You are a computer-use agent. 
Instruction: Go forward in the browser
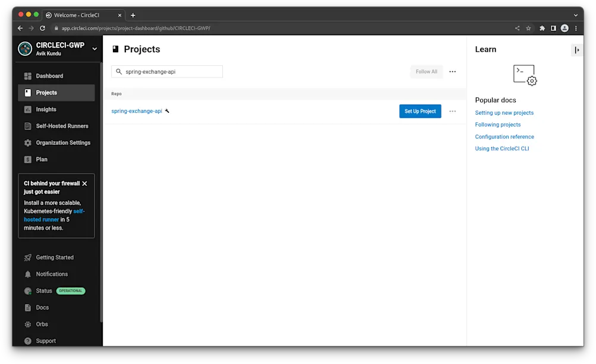[x=31, y=28]
